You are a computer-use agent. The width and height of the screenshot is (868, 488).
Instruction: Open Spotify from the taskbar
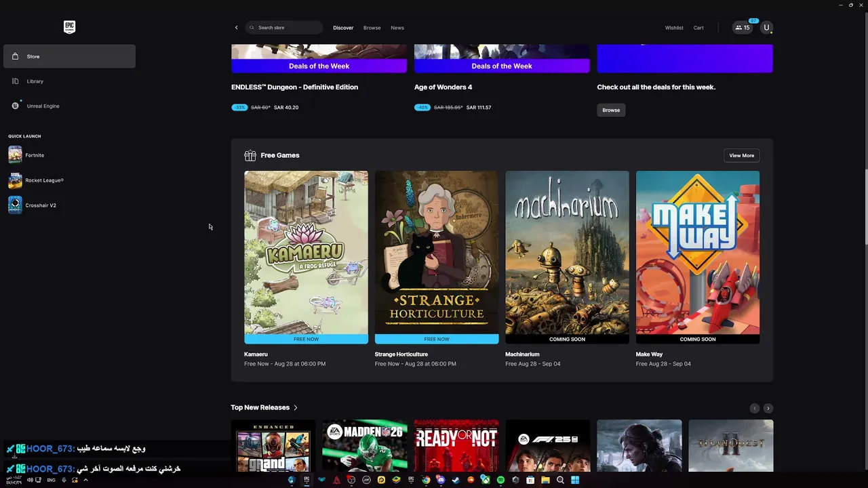[500, 480]
